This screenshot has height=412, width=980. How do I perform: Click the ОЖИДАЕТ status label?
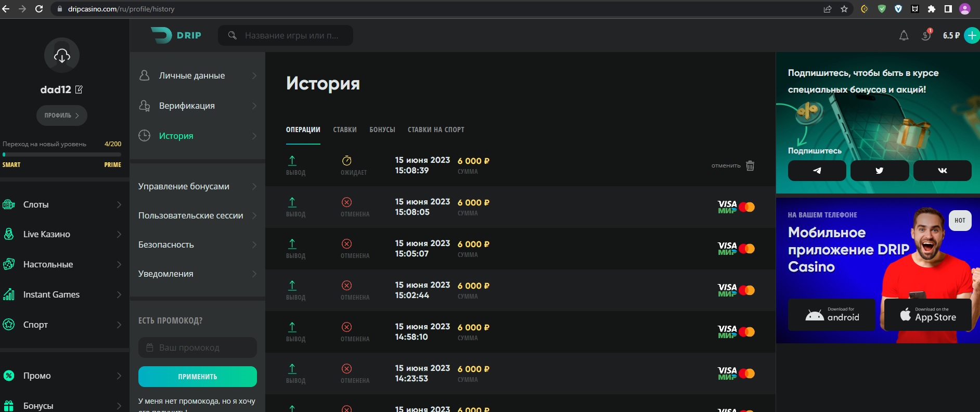pos(354,173)
